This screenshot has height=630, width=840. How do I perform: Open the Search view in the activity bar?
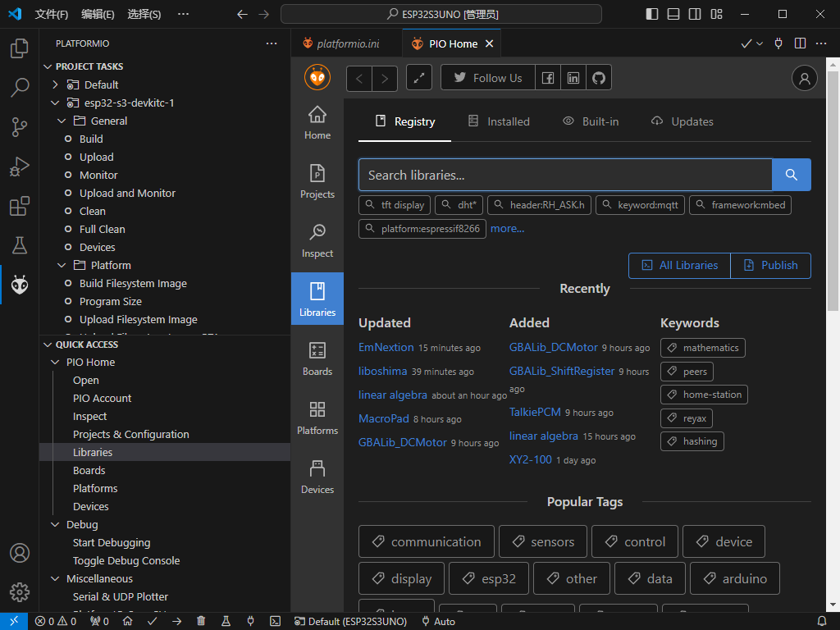(20, 87)
